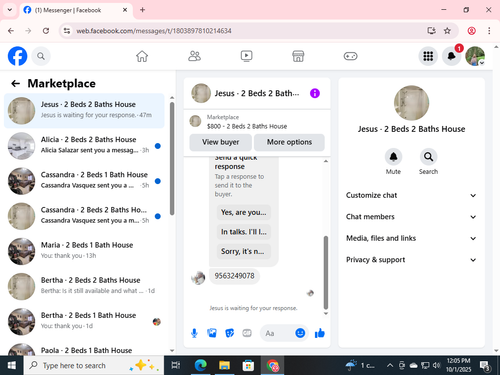
Task: Open the Notifications bell
Action: pyautogui.click(x=451, y=56)
